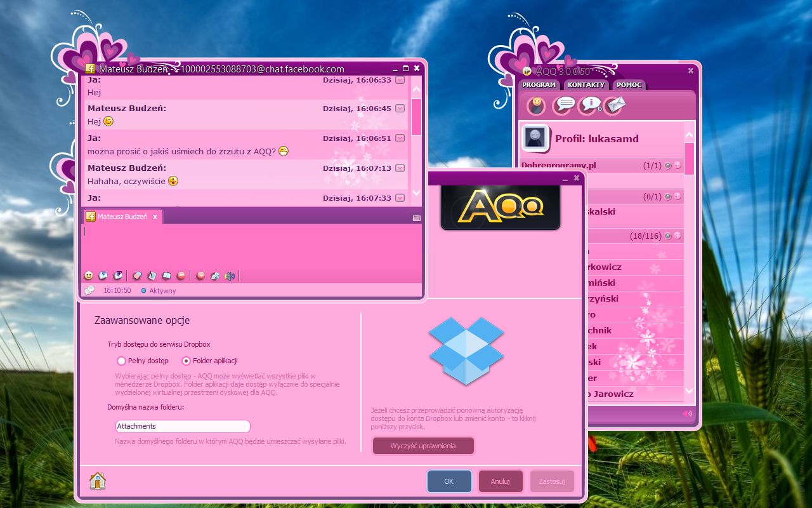Click the OK button in settings

pyautogui.click(x=449, y=481)
